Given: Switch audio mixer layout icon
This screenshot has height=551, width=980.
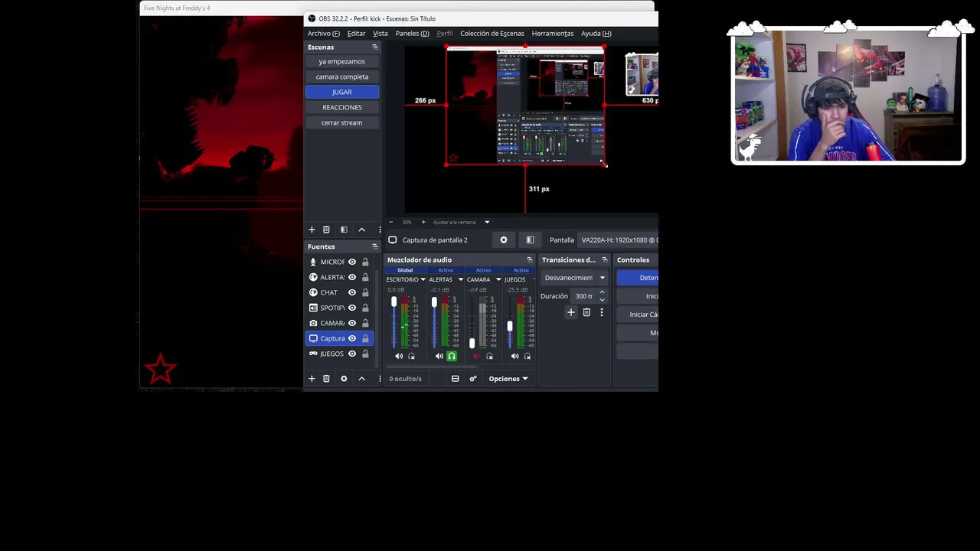Looking at the screenshot, I should pyautogui.click(x=455, y=379).
